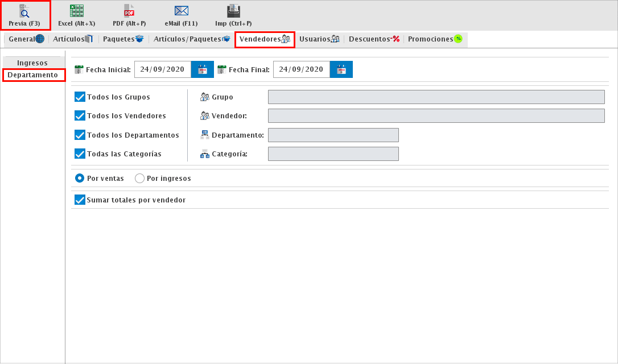Switch to the Artículos tab
The width and height of the screenshot is (618, 364).
tap(72, 39)
